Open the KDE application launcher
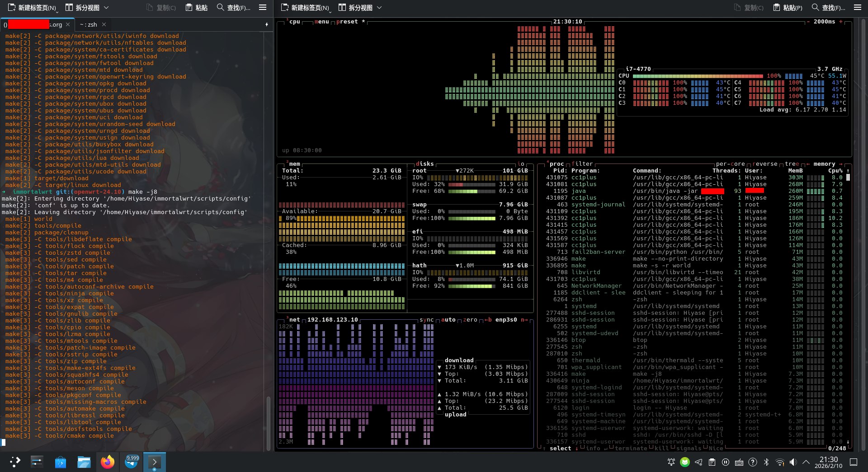Viewport: 868px width, 472px height. tap(15, 462)
